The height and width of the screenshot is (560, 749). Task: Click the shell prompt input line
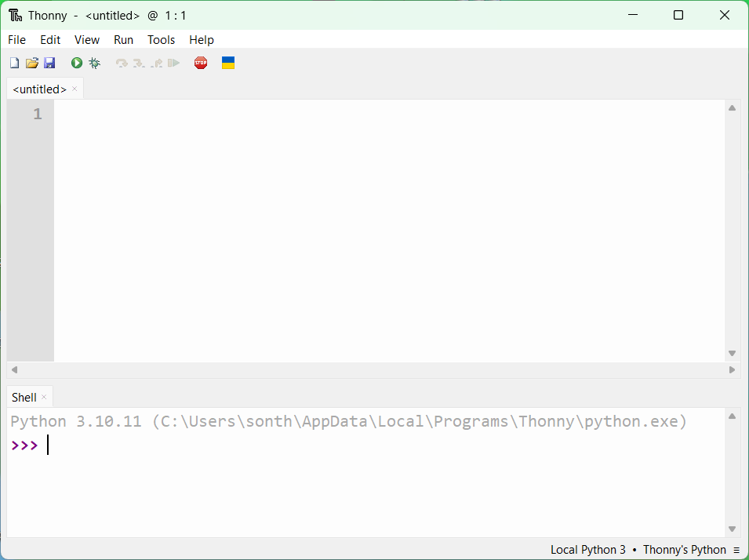365,445
